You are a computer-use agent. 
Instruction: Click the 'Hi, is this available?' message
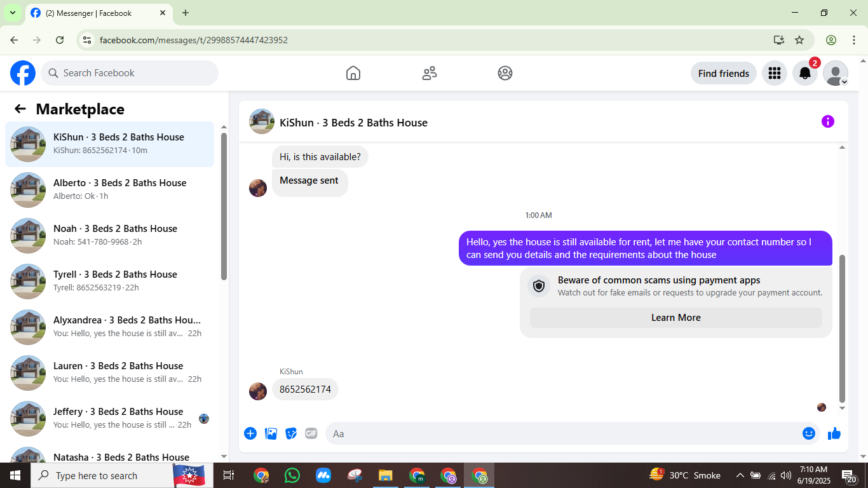tap(320, 157)
